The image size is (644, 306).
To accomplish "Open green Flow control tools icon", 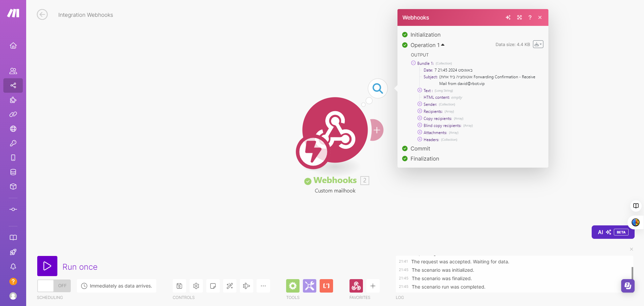I will (293, 286).
